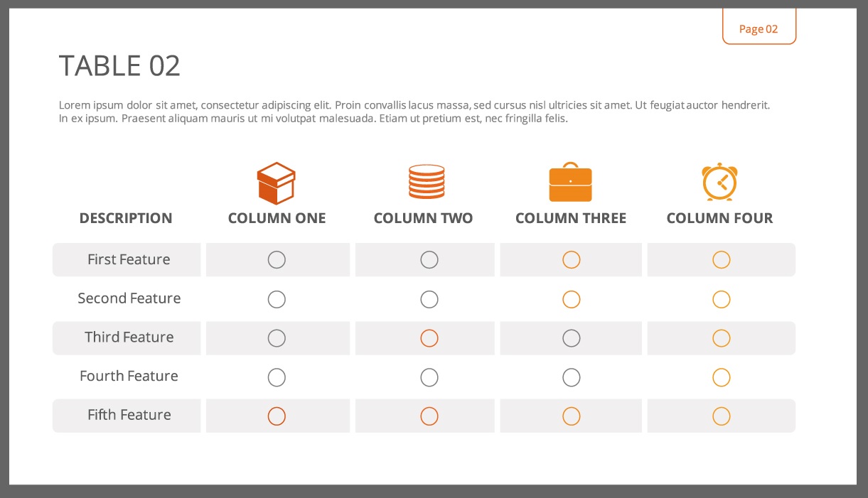Click Third Feature circle in Column Two
Image resolution: width=868 pixels, height=498 pixels.
[429, 338]
